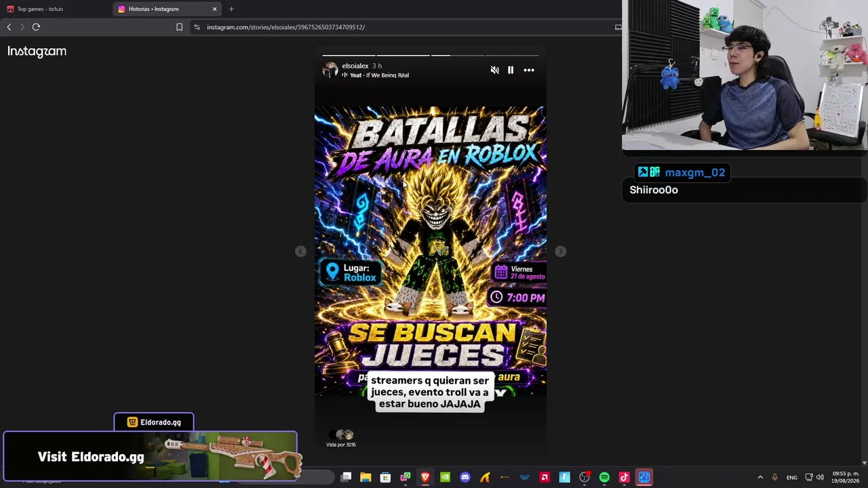This screenshot has height=488, width=868.
Task: View site information icon in address bar
Action: click(x=197, y=27)
